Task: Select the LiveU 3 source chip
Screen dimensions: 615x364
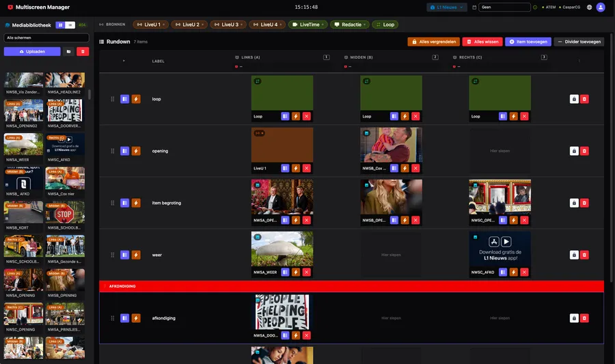Action: (228, 25)
